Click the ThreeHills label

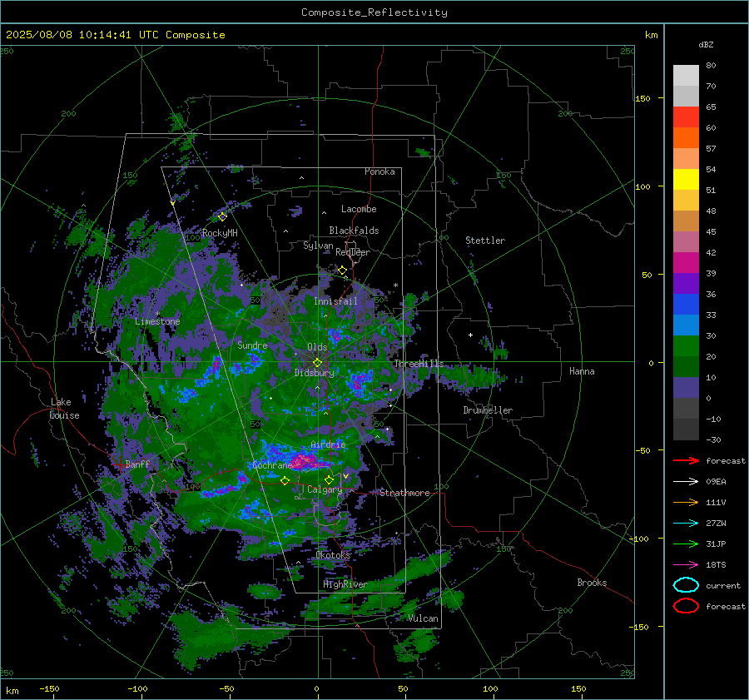click(x=419, y=364)
